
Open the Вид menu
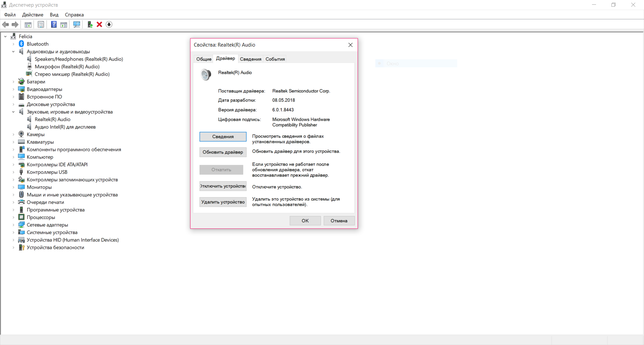point(54,15)
